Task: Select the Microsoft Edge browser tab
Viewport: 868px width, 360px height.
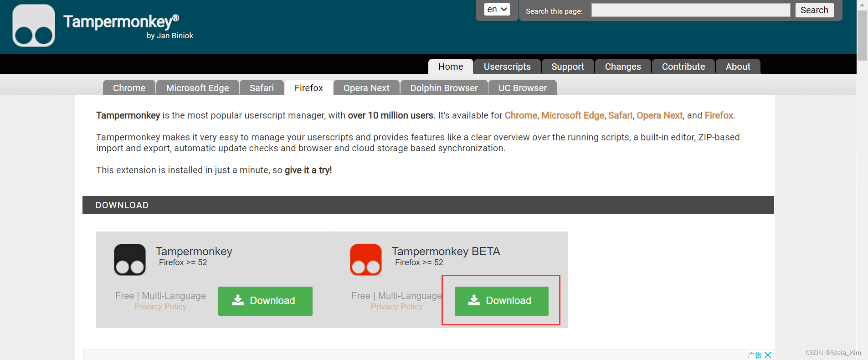Action: click(197, 88)
